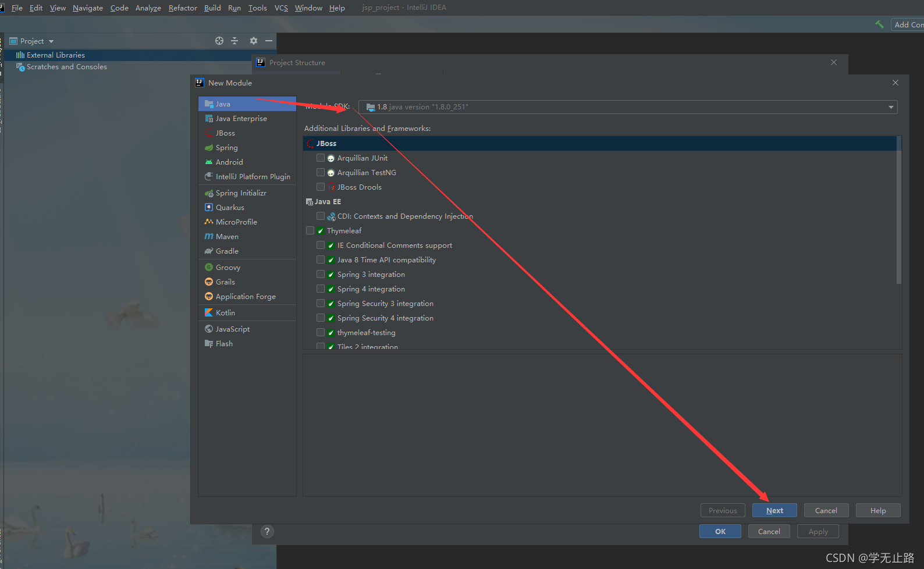
Task: Open the File menu
Action: 17,8
